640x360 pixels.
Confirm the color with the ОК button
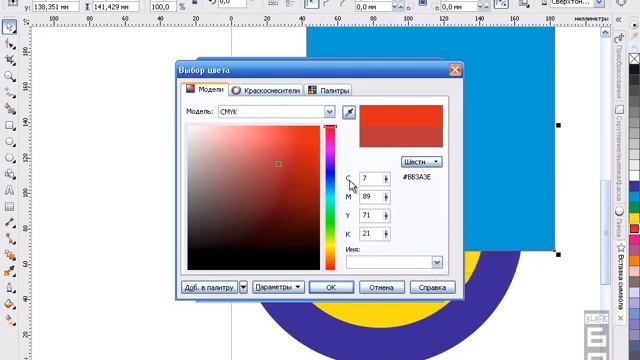pyautogui.click(x=331, y=287)
